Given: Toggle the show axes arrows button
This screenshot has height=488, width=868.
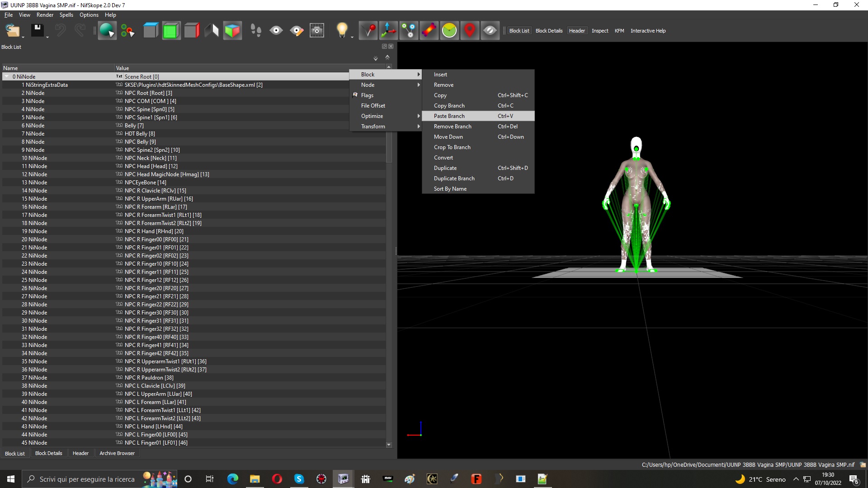Looking at the screenshot, I should coord(388,31).
